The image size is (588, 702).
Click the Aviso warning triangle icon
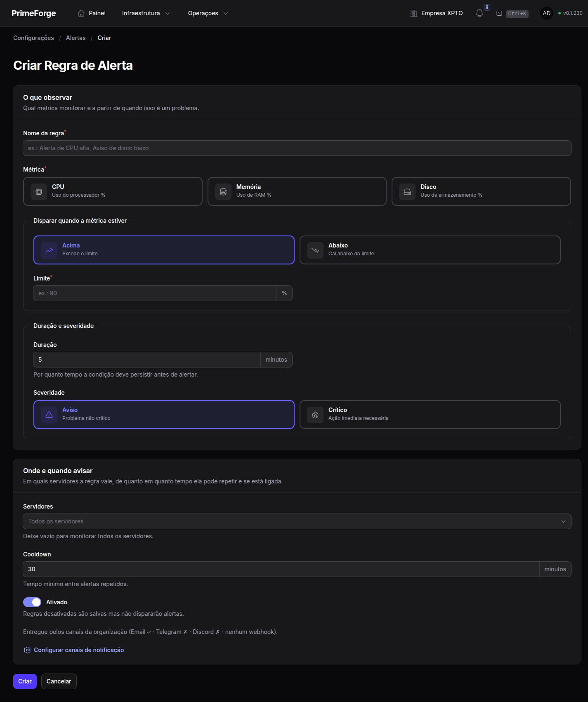[49, 415]
